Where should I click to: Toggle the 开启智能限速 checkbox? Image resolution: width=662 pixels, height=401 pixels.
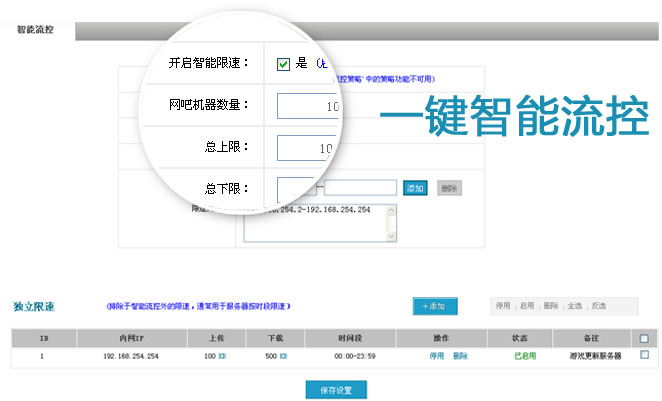(283, 64)
